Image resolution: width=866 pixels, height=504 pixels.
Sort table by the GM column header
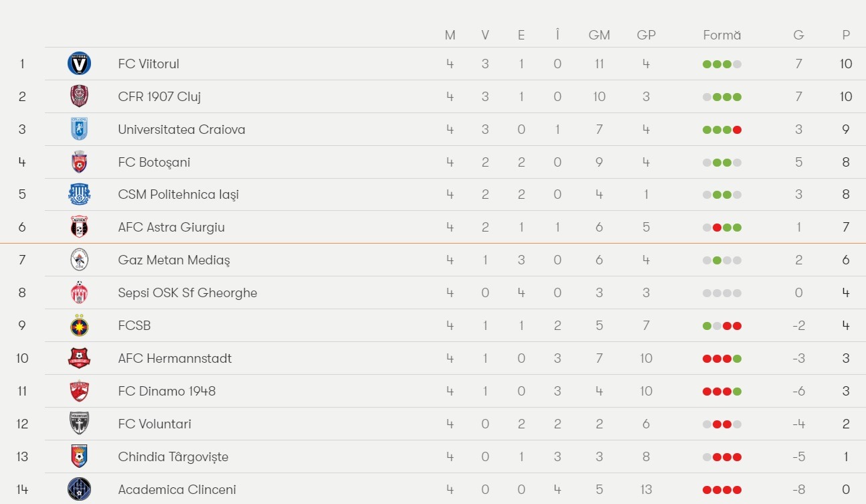(x=599, y=35)
